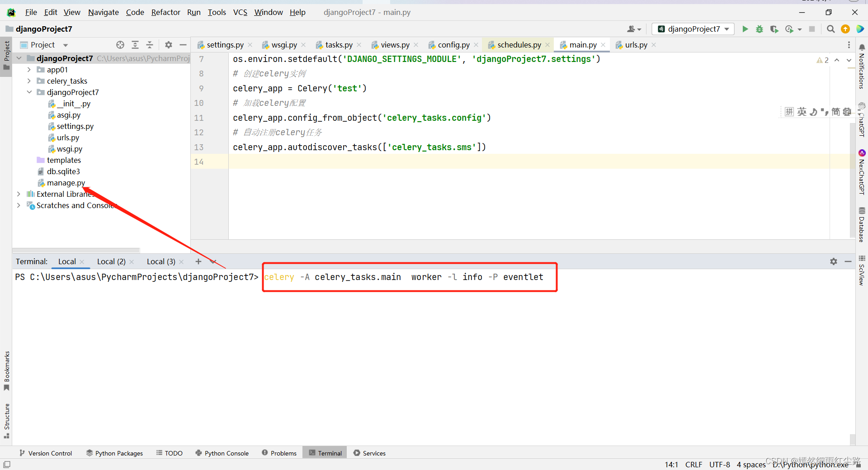Add a new terminal session with plus button
This screenshot has width=868, height=470.
click(198, 261)
